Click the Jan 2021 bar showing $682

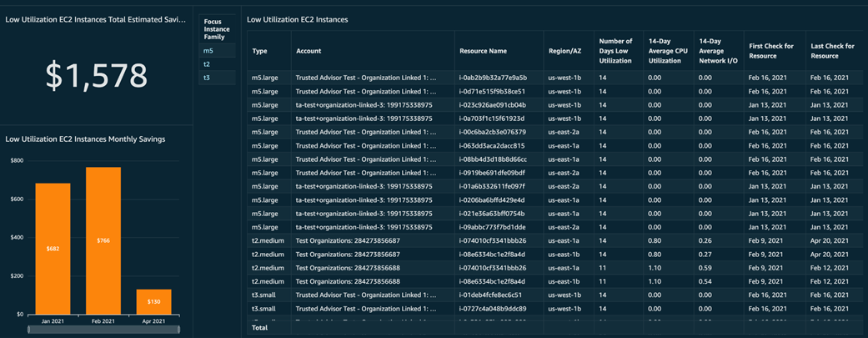tap(53, 248)
